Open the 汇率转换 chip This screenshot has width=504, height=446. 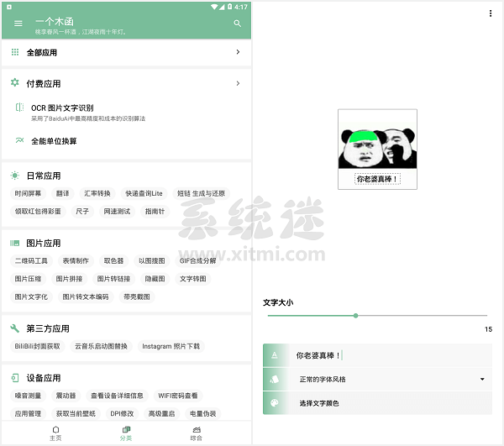pos(97,193)
